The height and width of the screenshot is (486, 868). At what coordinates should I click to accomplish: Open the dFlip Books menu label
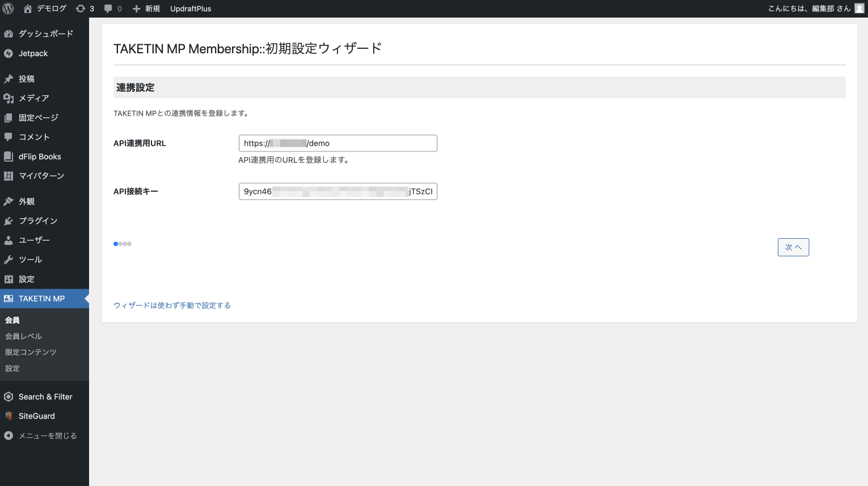point(40,157)
